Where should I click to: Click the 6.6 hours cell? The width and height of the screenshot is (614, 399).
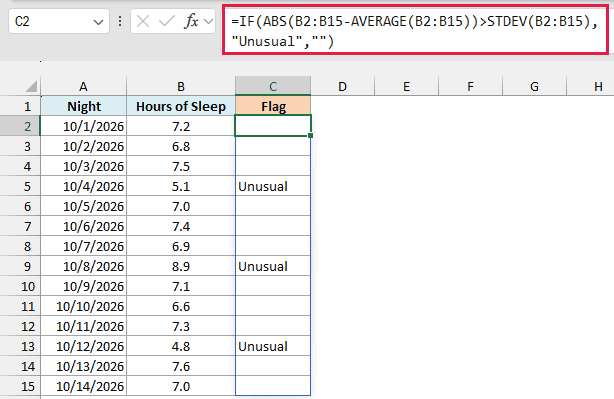[181, 306]
